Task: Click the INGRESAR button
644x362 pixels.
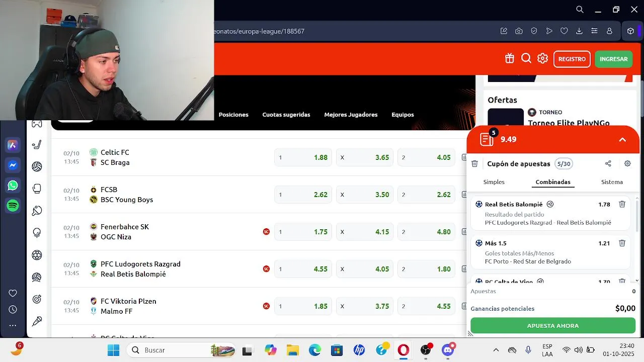Action: 613,59
